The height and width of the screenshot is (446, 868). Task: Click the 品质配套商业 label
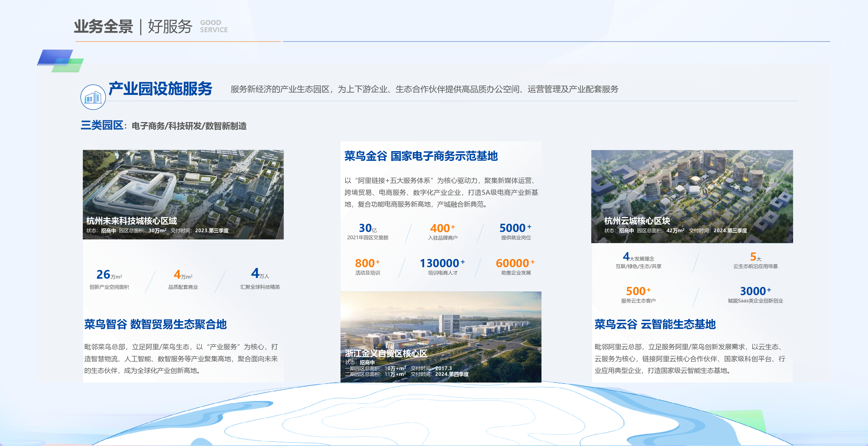pos(183,287)
